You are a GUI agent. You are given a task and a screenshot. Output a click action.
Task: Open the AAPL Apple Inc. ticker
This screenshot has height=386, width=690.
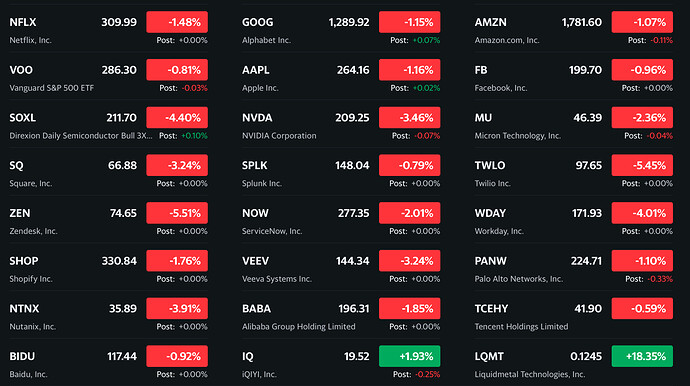[x=256, y=70]
